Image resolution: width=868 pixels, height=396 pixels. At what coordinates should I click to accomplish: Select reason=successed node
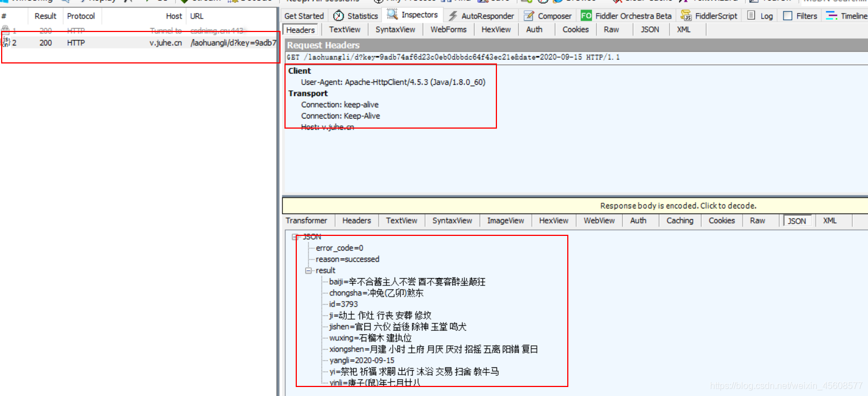tap(347, 260)
